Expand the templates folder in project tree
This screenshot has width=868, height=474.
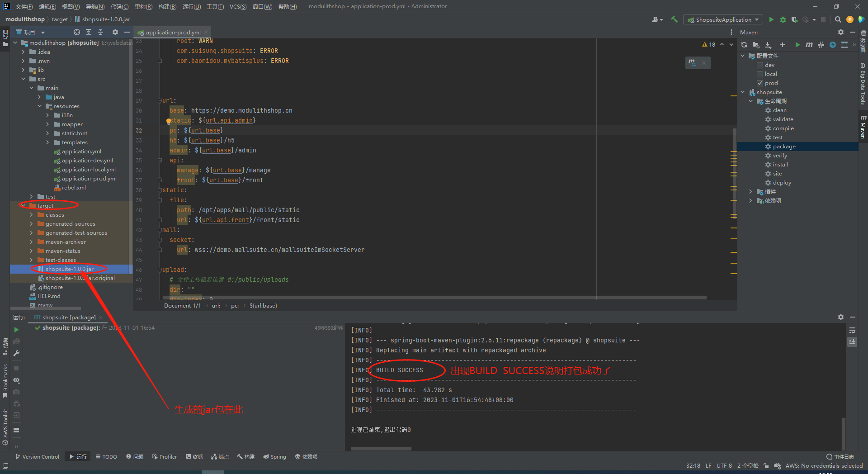47,142
